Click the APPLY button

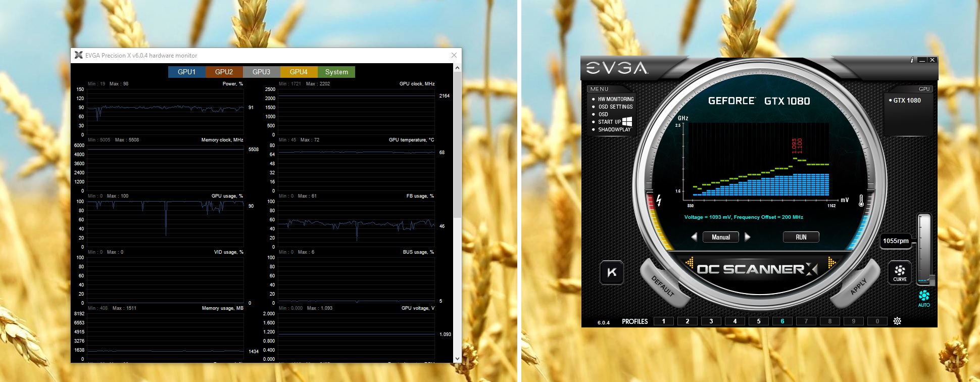[857, 286]
